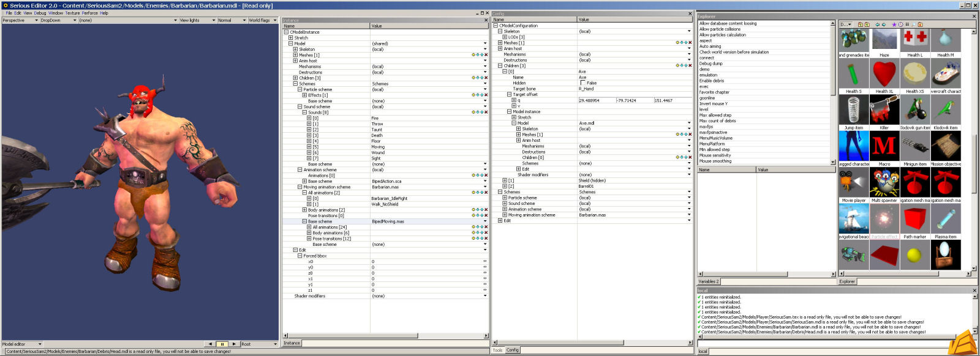Click the variables list vertical scrollbar
The width and height of the screenshot is (980, 356).
pyautogui.click(x=832, y=93)
